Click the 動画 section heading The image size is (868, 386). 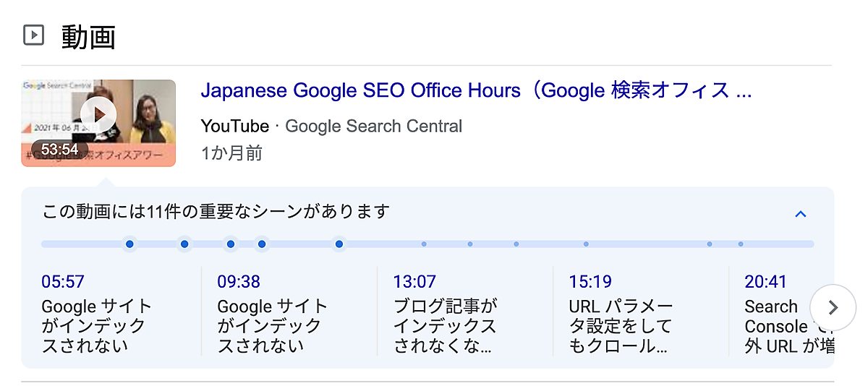[88, 36]
